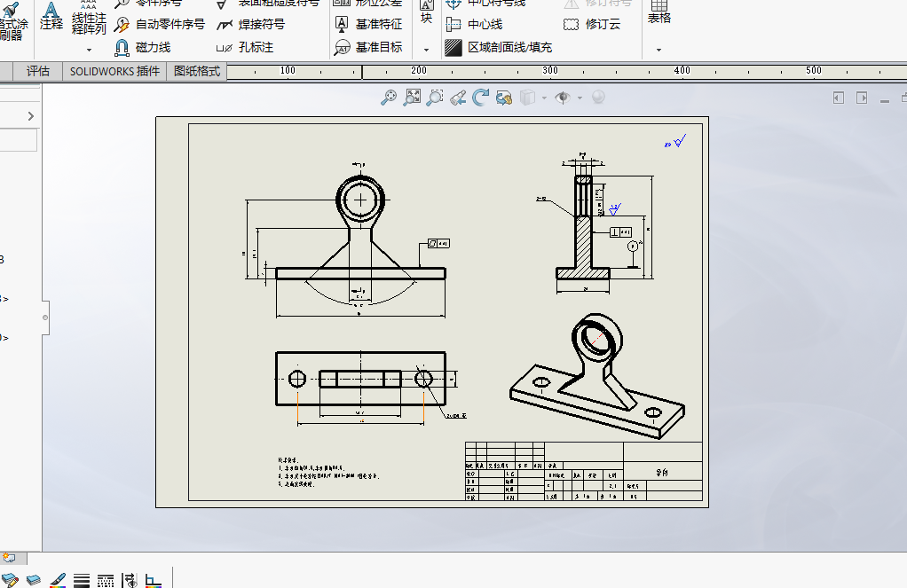Insert Datum Feature (基准特征) symbol
The image size is (907, 588).
click(368, 24)
